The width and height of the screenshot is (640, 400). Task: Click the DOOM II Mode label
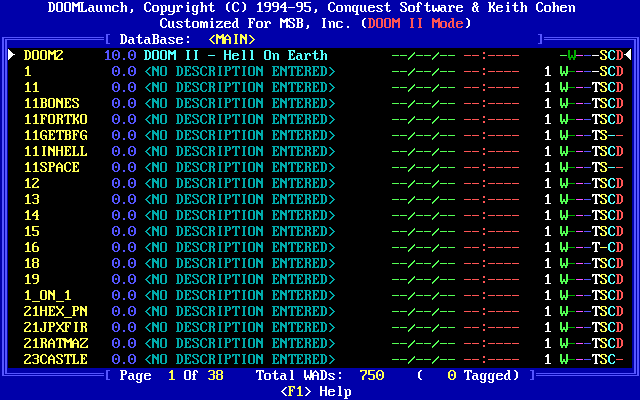point(416,23)
